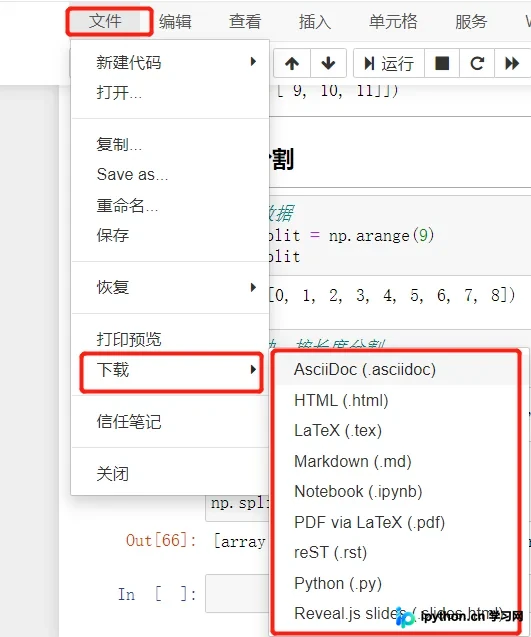Move cell up with the up arrow icon
This screenshot has width=531, height=637.
[292, 63]
